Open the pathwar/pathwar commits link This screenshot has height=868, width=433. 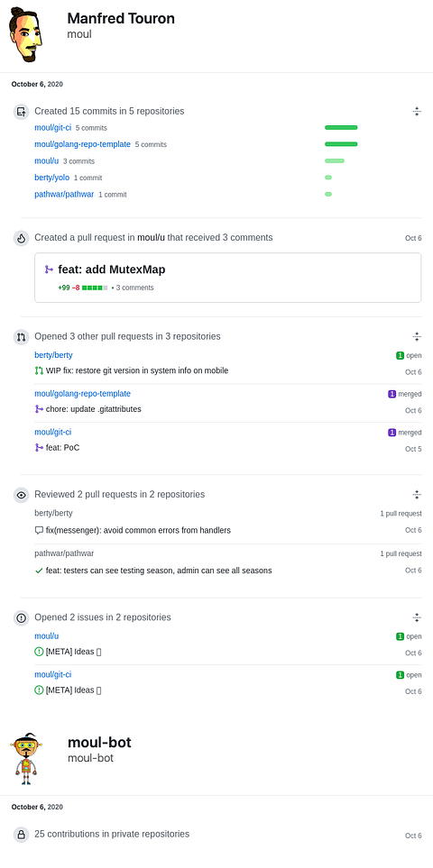pos(64,195)
